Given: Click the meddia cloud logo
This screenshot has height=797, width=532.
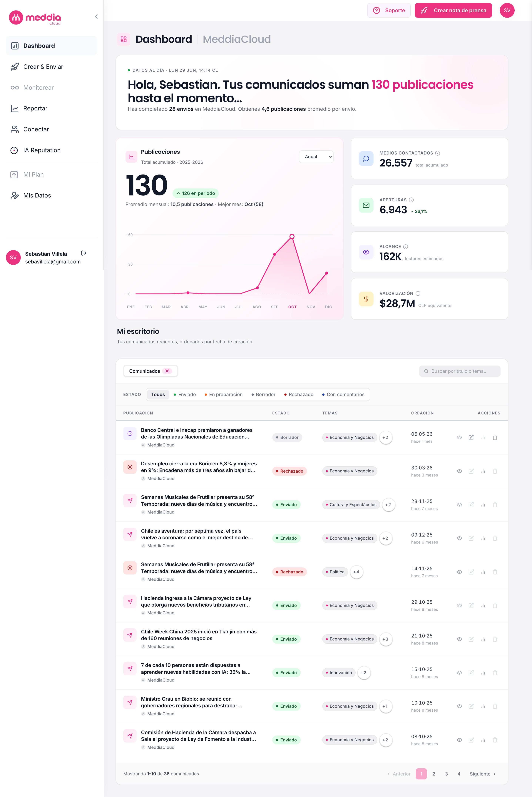Looking at the screenshot, I should point(35,18).
